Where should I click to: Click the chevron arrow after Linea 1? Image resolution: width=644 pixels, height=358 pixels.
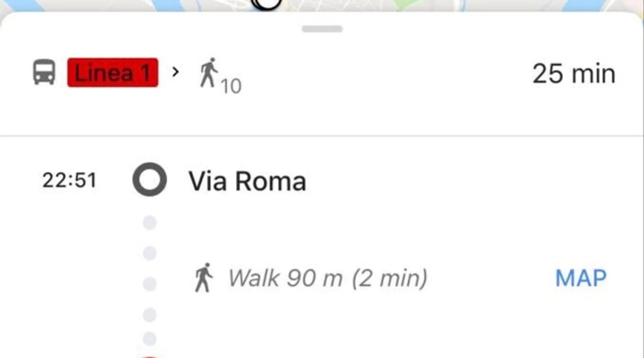point(175,72)
